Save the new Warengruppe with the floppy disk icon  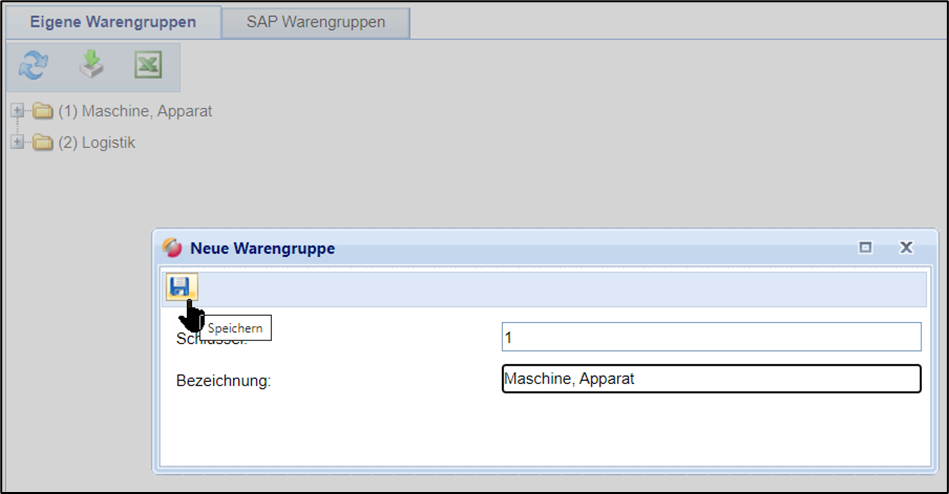(180, 287)
